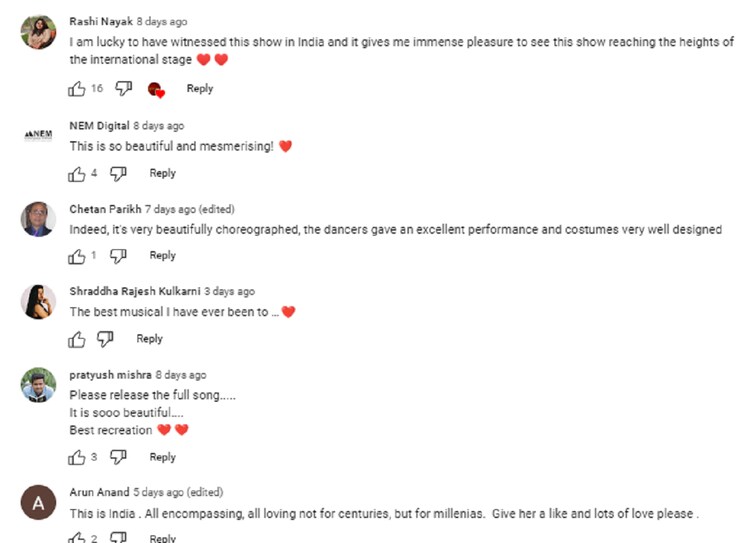Open NEM Digital's profile avatar
Image resolution: width=750 pixels, height=543 pixels.
pos(38,136)
